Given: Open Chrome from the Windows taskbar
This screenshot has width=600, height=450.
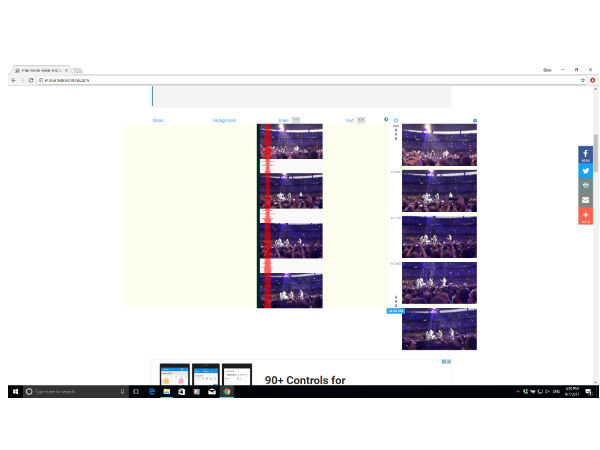Looking at the screenshot, I should [227, 392].
